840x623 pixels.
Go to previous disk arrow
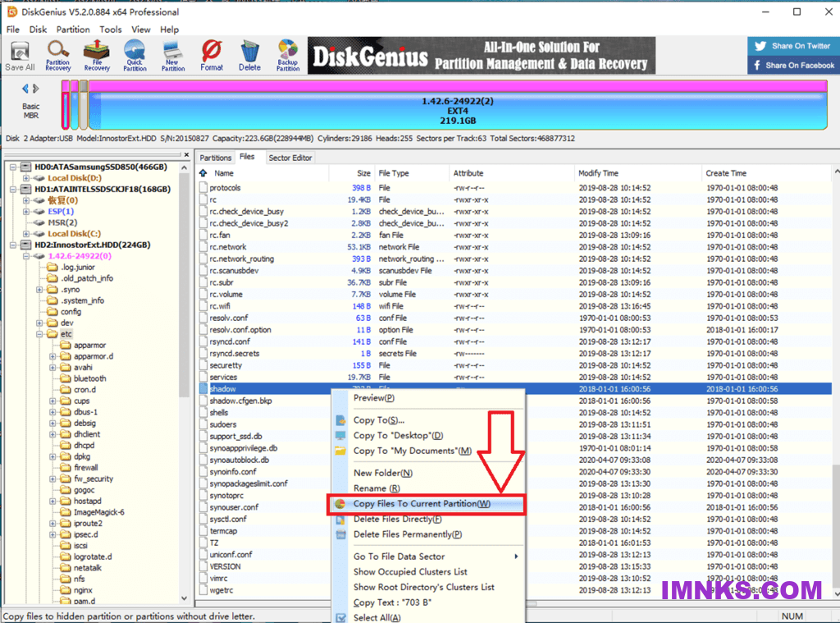point(25,89)
